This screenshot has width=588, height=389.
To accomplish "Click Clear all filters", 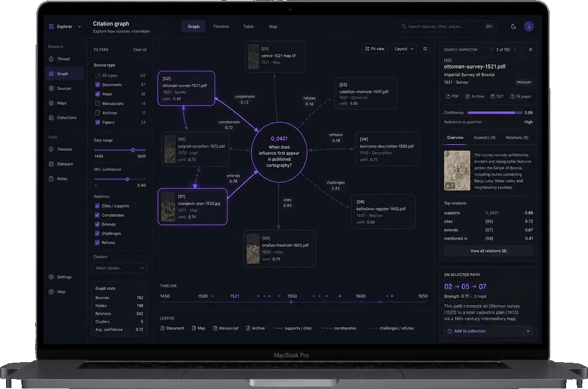I will [140, 50].
